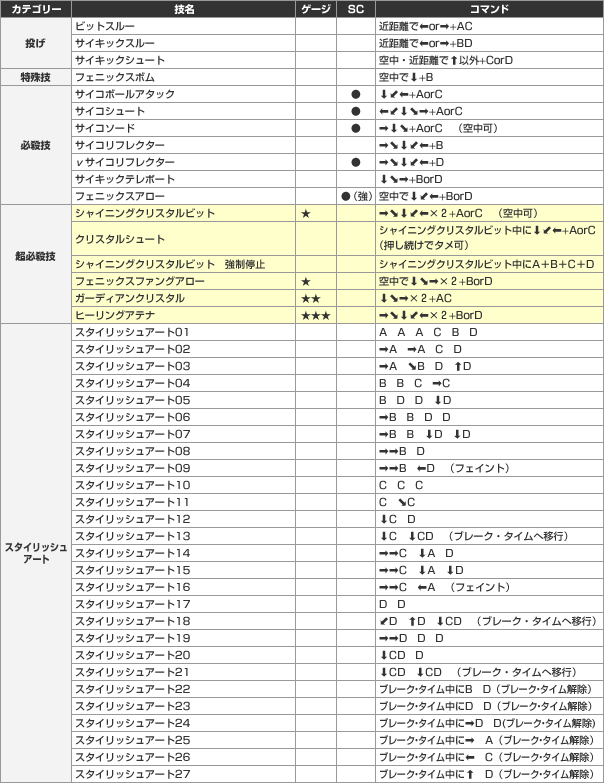Click the 'カテゴリー' column header
604x783 pixels.
click(35, 9)
